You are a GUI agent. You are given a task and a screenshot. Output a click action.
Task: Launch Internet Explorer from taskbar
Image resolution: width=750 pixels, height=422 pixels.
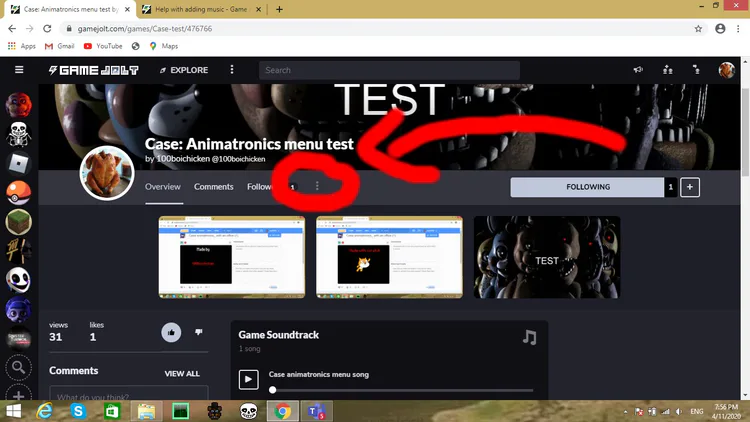(44, 411)
